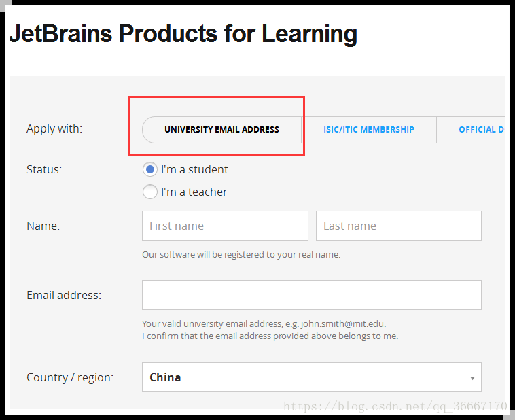Switch to ISIC/ITIC Membership tab
515x420 pixels.
tap(368, 129)
